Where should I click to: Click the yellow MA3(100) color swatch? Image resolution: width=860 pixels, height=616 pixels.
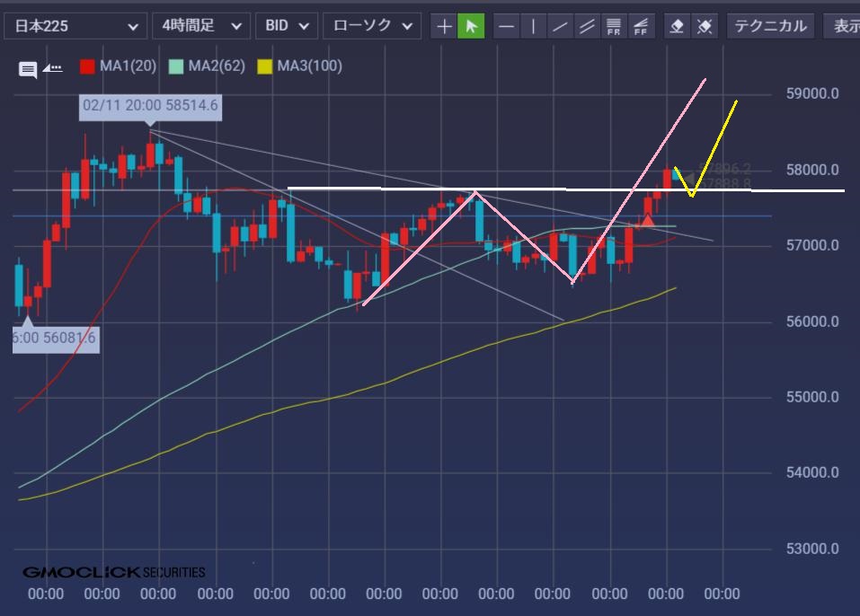265,66
